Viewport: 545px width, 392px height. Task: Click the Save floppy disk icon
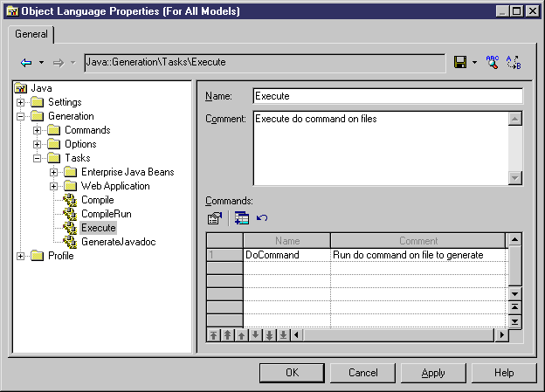460,62
